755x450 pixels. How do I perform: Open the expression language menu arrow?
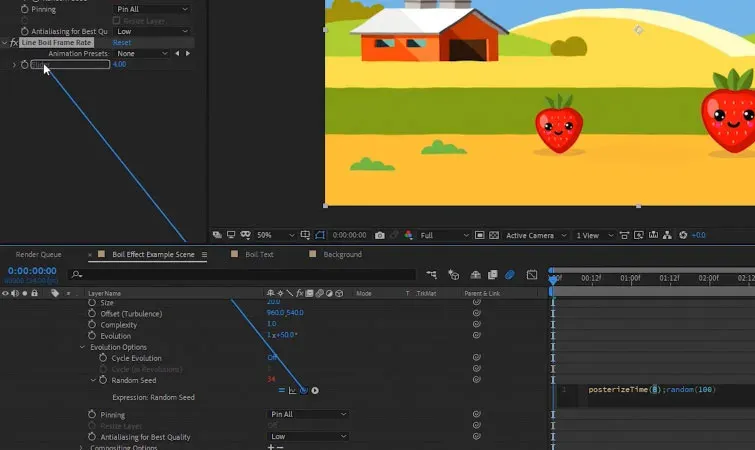pyautogui.click(x=315, y=390)
